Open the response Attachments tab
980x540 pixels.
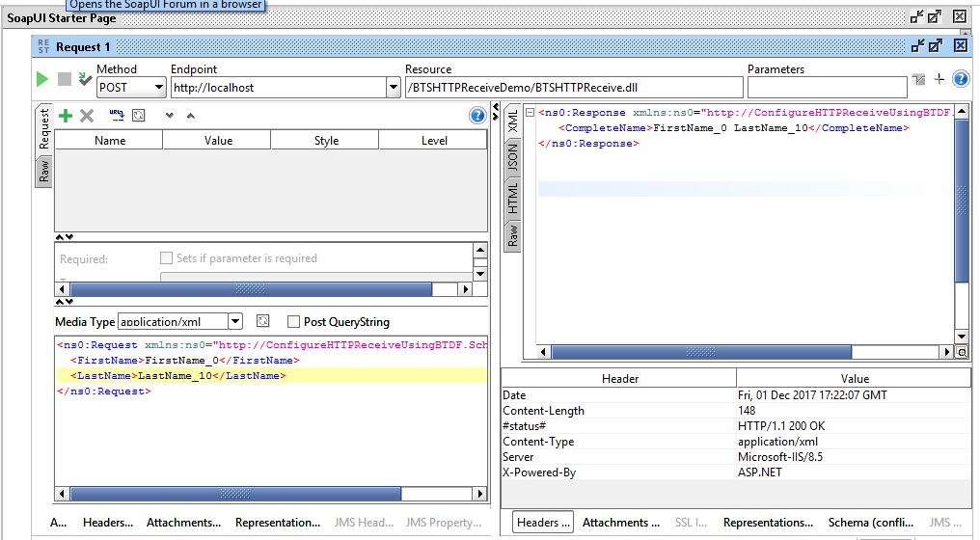[x=620, y=523]
